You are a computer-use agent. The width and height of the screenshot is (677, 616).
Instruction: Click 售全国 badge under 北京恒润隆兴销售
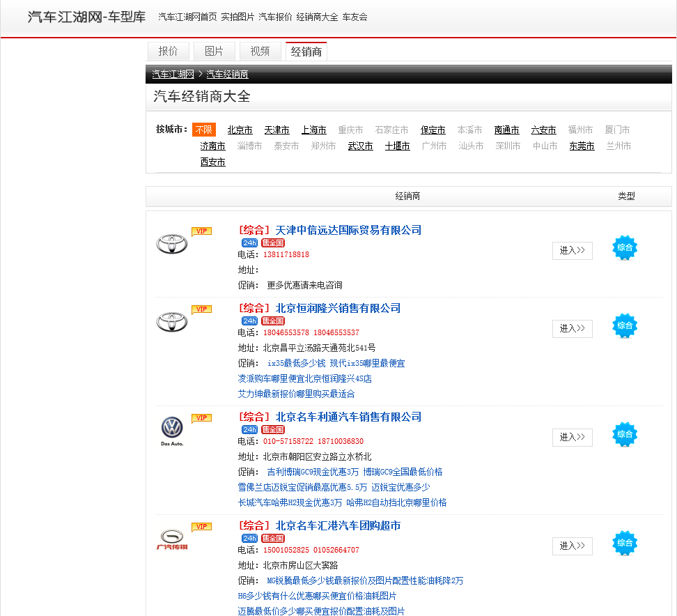click(x=273, y=321)
